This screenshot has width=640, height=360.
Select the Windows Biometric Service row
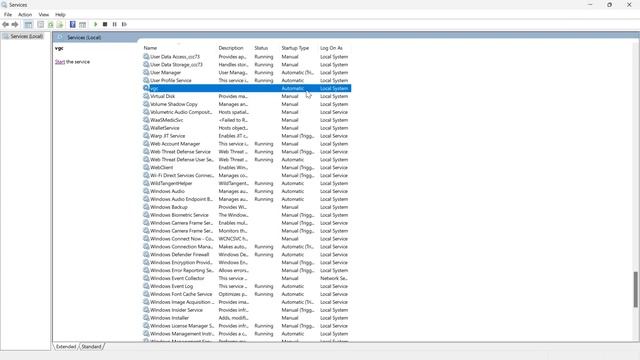(x=247, y=215)
